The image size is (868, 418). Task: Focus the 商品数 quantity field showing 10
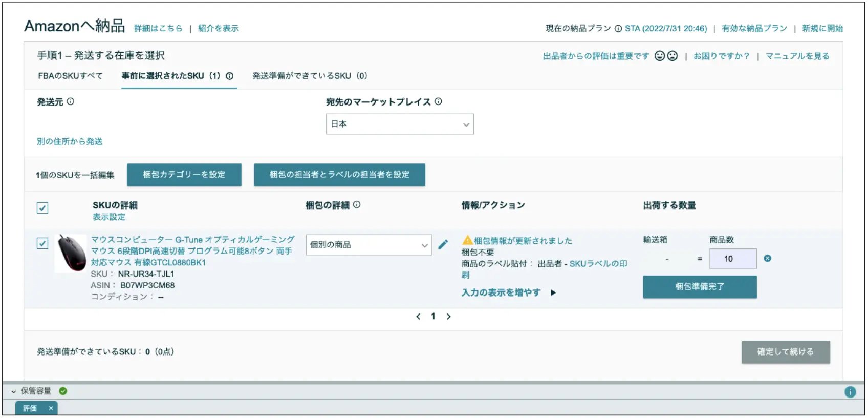(733, 259)
